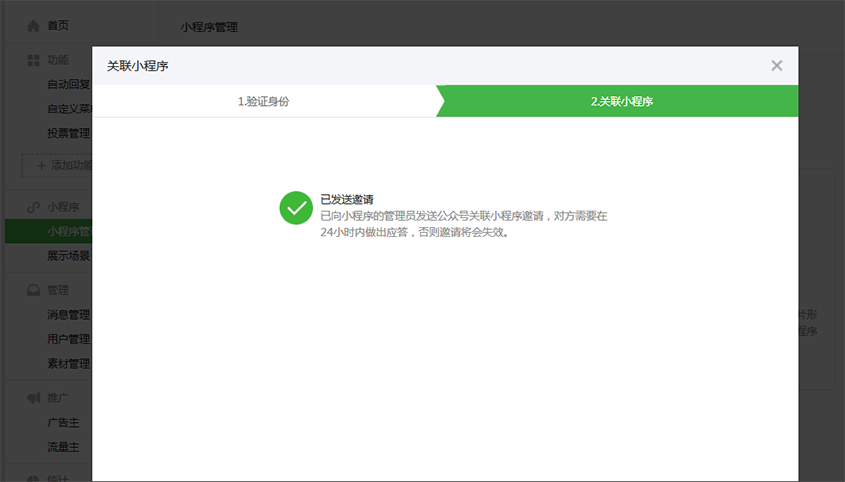845x482 pixels.
Task: Open 自动回复 in the sidebar
Action: 69,84
